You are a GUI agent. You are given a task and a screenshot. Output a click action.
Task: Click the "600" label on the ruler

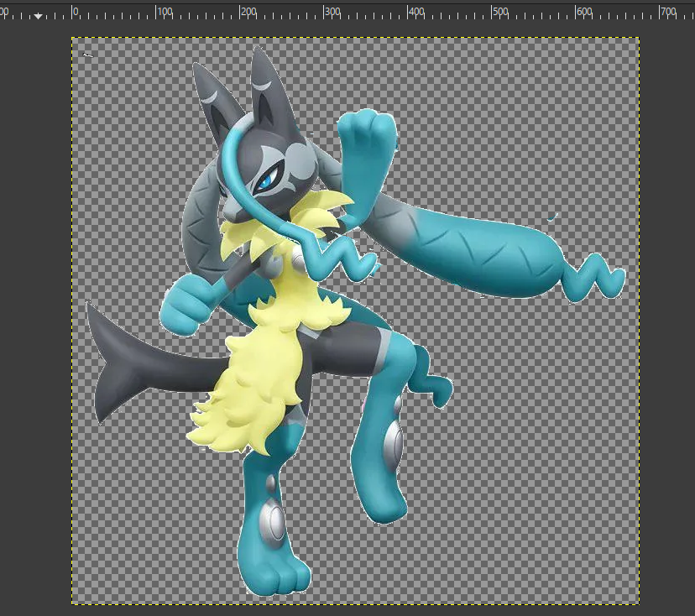coord(584,12)
